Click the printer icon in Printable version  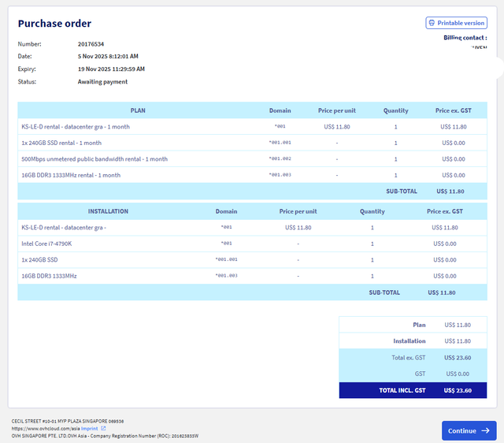[432, 23]
